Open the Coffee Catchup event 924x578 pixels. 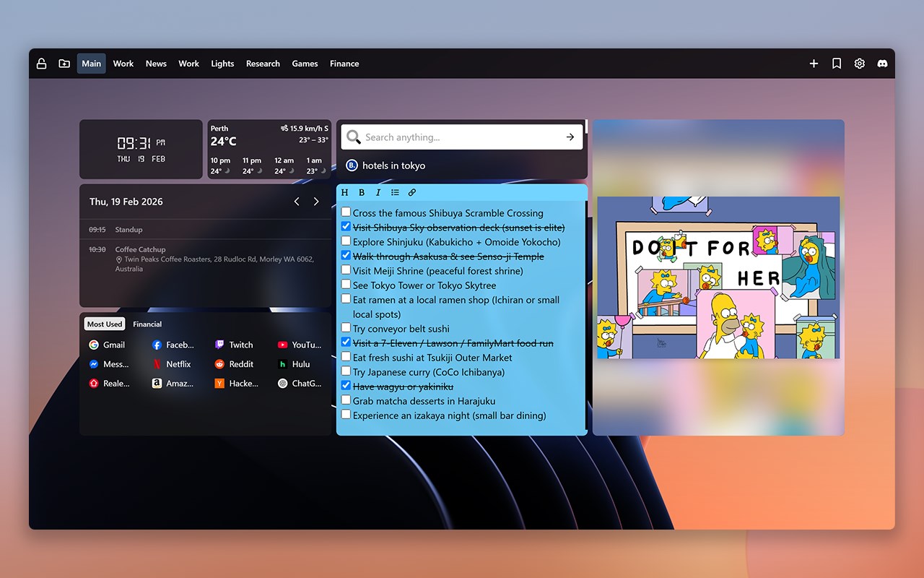coord(206,259)
